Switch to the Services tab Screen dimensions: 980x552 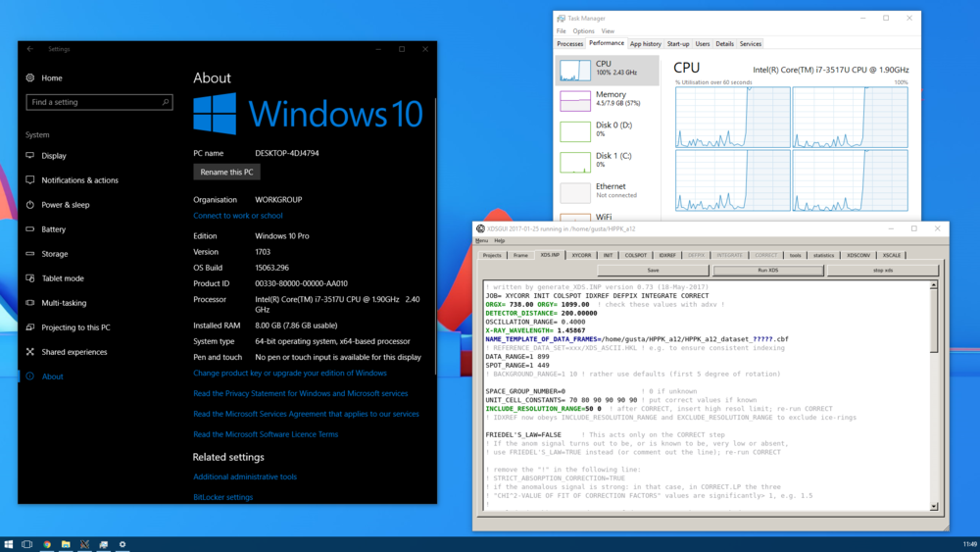coord(750,44)
